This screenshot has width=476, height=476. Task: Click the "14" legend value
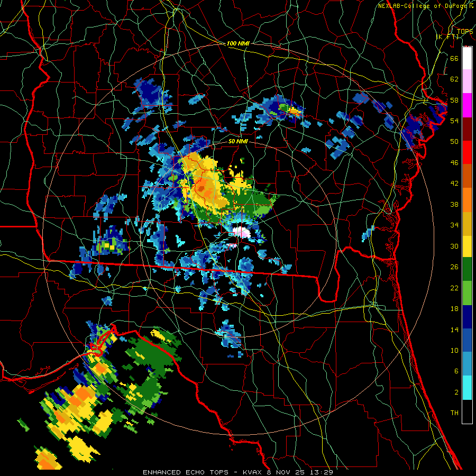[454, 329]
